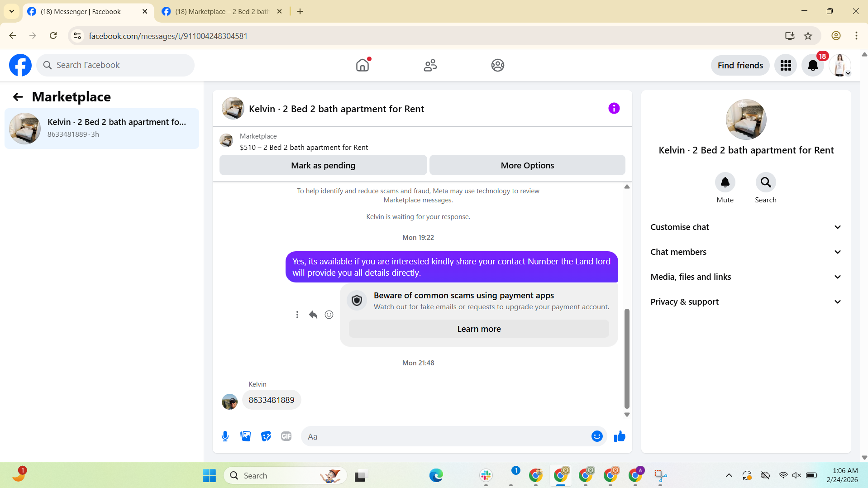Click the chat scroll up arrow
The height and width of the screenshot is (488, 868).
(x=627, y=187)
